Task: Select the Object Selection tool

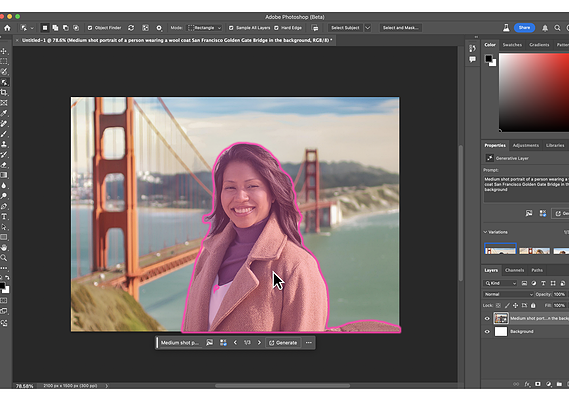Action: point(4,82)
